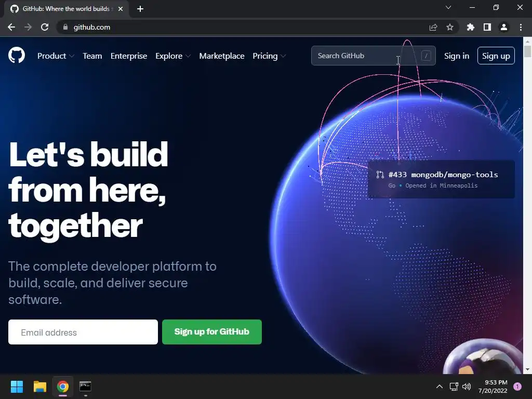Image resolution: width=532 pixels, height=399 pixels.
Task: Click the page scrollbar thumb
Action: tap(527, 51)
